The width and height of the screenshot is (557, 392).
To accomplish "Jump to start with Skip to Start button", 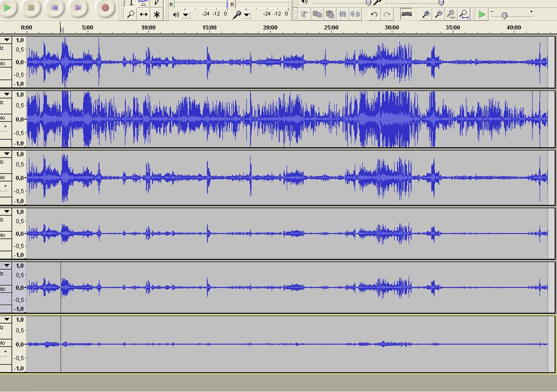I will tap(54, 8).
